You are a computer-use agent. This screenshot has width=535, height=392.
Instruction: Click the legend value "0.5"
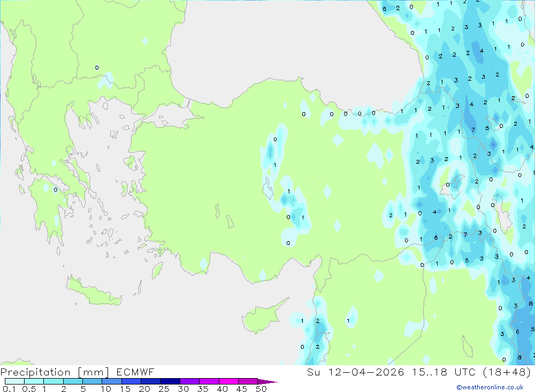pos(29,389)
